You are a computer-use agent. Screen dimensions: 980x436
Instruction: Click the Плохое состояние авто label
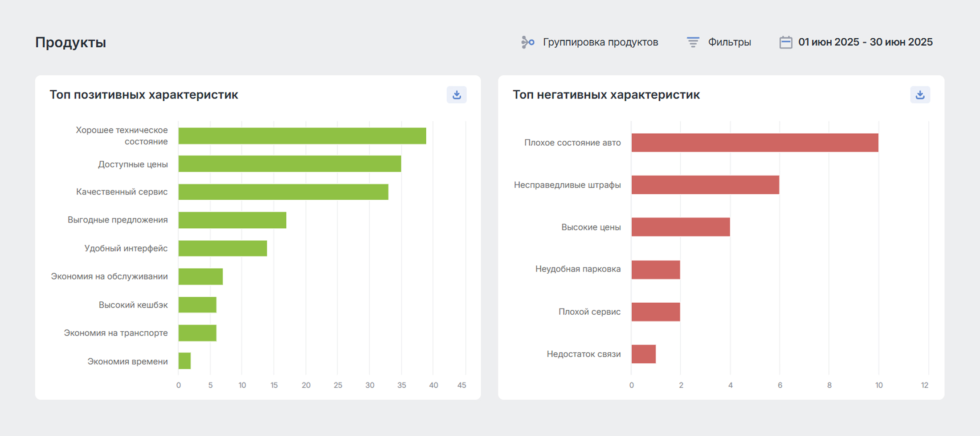572,143
